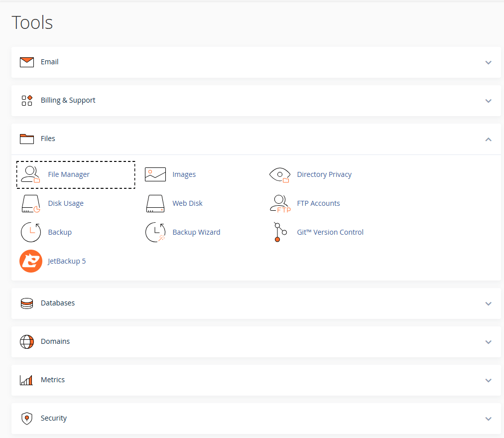The height and width of the screenshot is (438, 504).
Task: Click the Disk Usage text link
Action: (66, 203)
